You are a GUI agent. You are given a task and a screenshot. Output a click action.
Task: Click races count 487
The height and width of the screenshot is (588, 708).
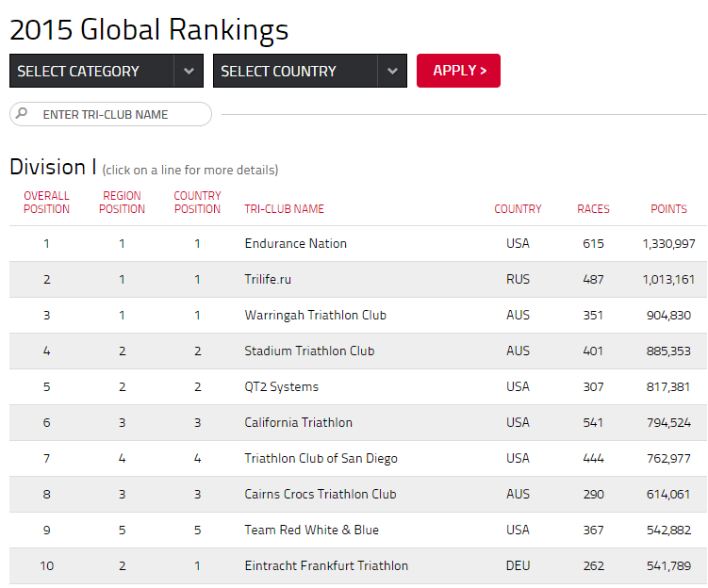pyautogui.click(x=593, y=279)
